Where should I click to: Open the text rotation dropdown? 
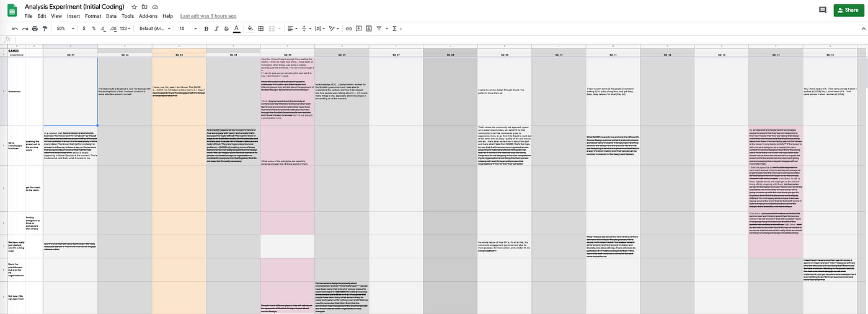click(x=335, y=28)
